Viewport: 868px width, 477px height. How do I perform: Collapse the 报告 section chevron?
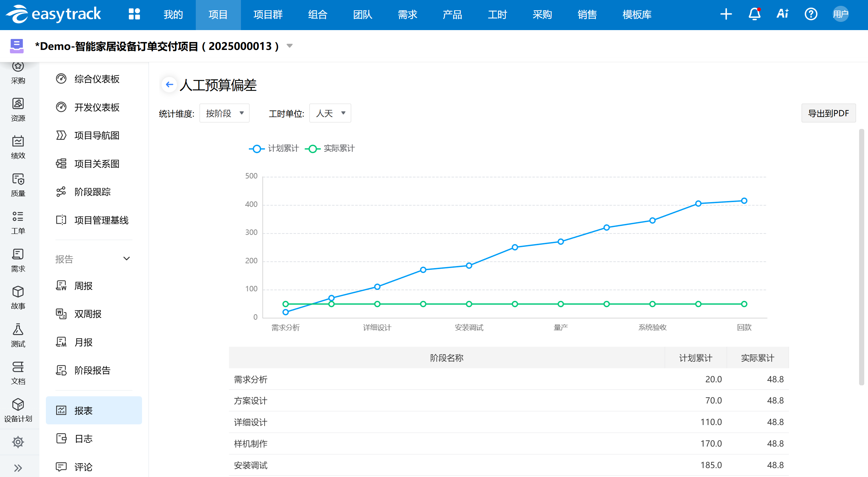(x=127, y=259)
